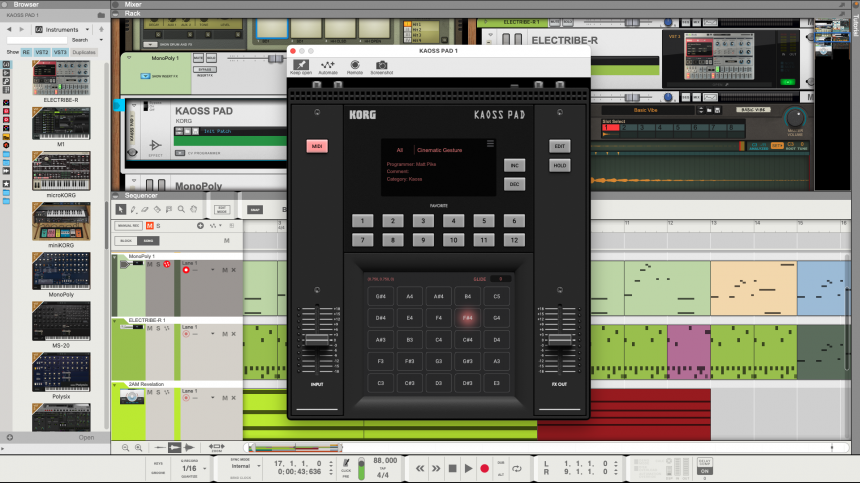Image resolution: width=860 pixels, height=483 pixels.
Task: Switch sequencer to Block view
Action: click(x=126, y=241)
